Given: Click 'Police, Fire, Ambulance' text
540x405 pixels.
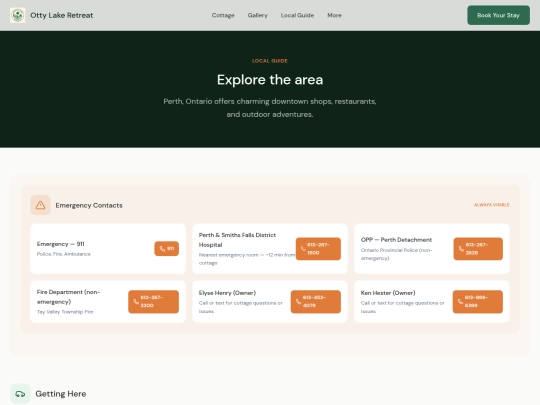Looking at the screenshot, I should [64, 254].
